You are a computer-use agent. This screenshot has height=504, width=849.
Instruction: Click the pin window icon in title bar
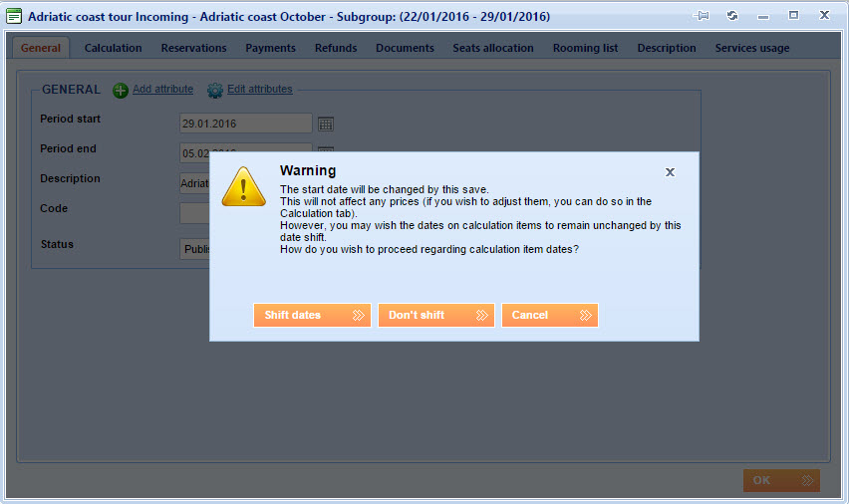point(702,16)
